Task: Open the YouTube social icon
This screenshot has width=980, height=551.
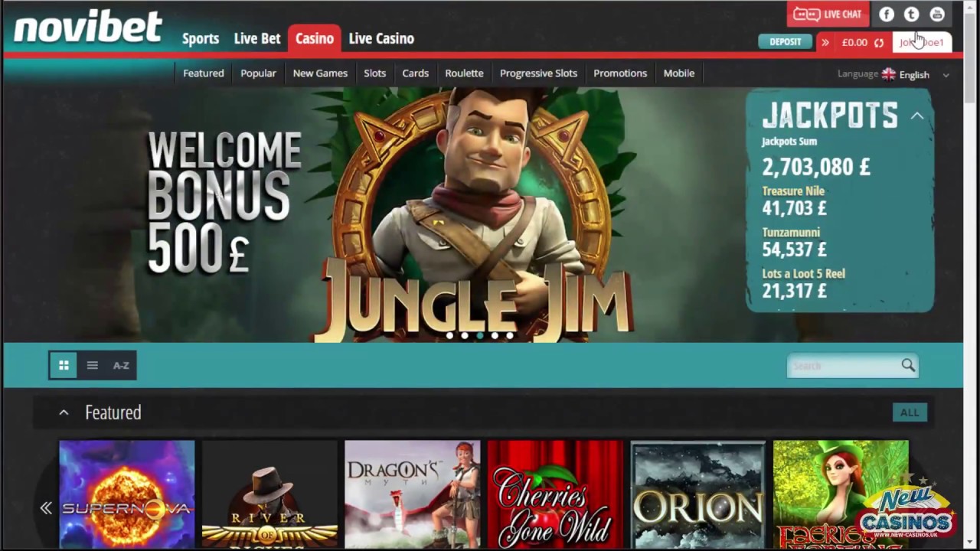Action: click(x=937, y=14)
